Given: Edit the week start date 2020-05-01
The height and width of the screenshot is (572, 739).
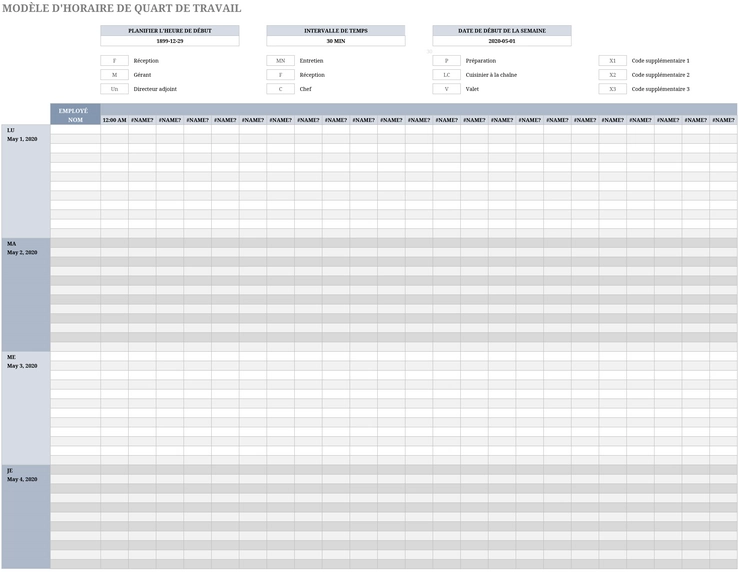Looking at the screenshot, I should [x=502, y=41].
